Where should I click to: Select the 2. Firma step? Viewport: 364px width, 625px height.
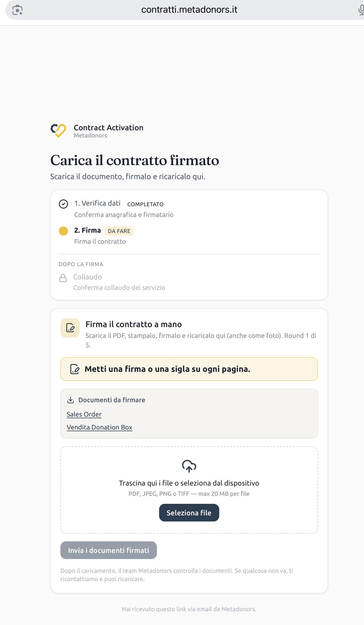(x=96, y=235)
